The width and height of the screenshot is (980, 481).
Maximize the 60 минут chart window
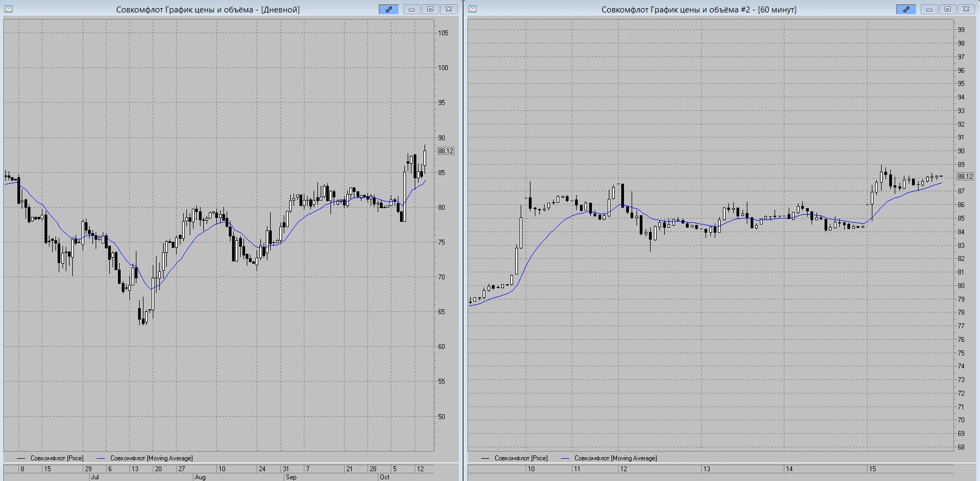(948, 9)
